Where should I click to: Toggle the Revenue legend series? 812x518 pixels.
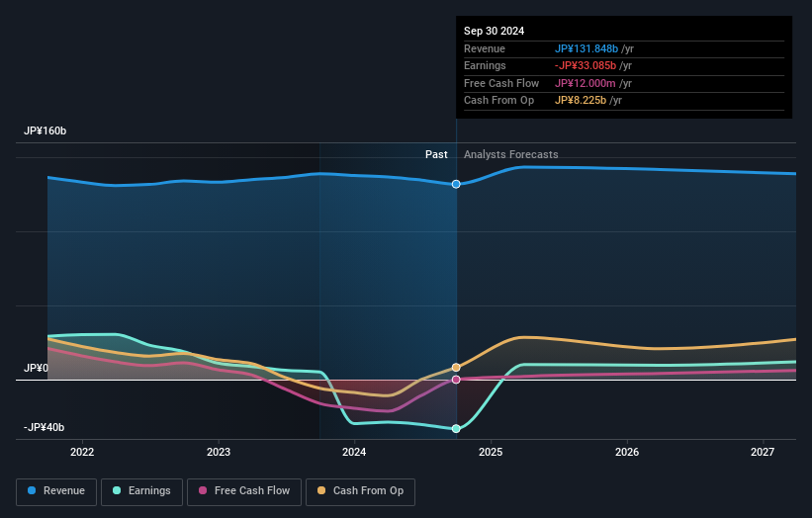[56, 491]
